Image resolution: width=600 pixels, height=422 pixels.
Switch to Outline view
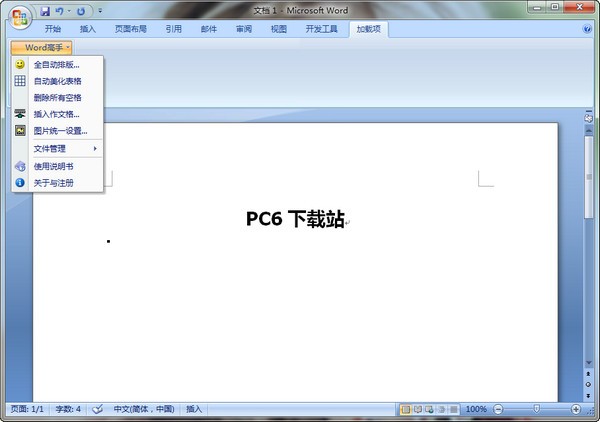(442, 410)
